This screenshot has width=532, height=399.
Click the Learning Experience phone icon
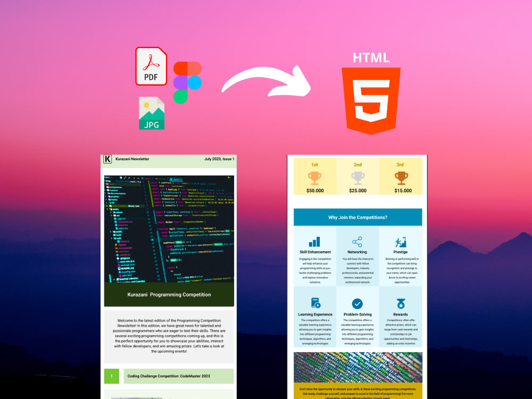click(x=315, y=303)
